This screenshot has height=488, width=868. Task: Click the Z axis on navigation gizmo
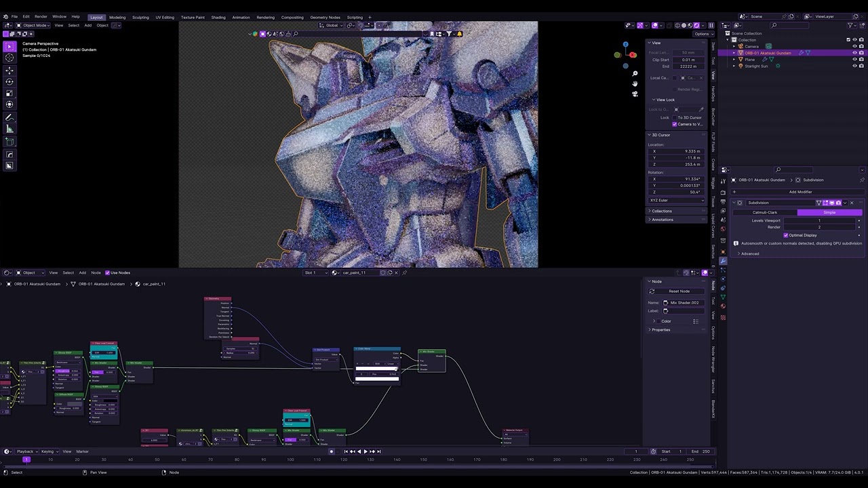pyautogui.click(x=625, y=44)
